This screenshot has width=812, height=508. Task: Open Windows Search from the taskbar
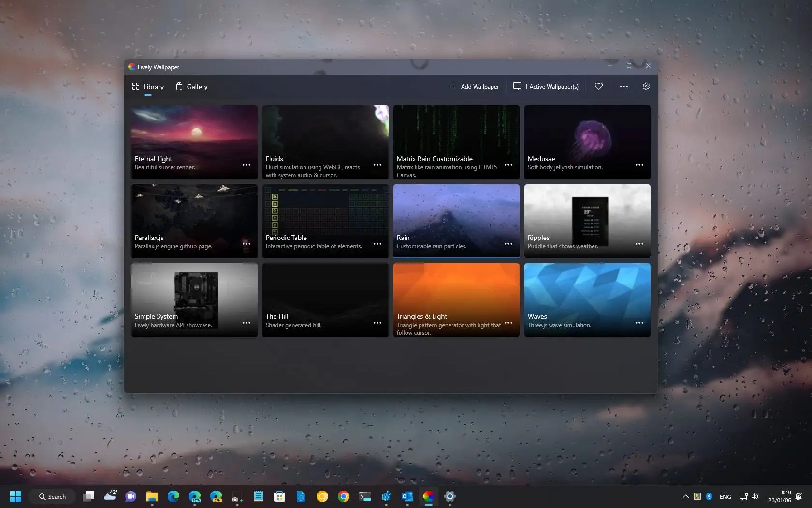click(52, 496)
